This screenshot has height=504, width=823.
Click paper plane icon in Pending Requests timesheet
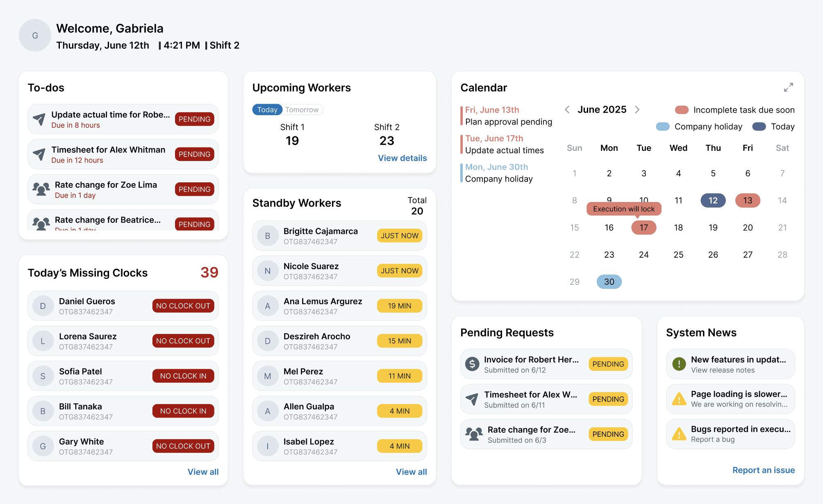click(x=472, y=399)
